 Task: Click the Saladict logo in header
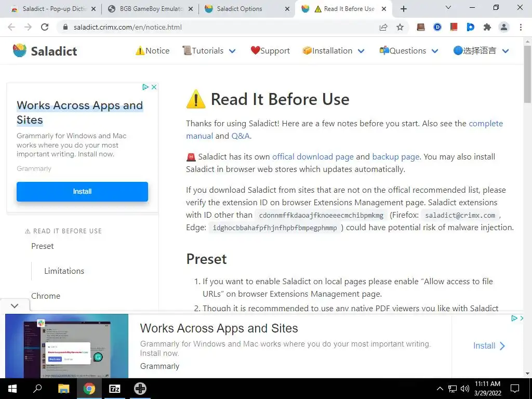[45, 51]
